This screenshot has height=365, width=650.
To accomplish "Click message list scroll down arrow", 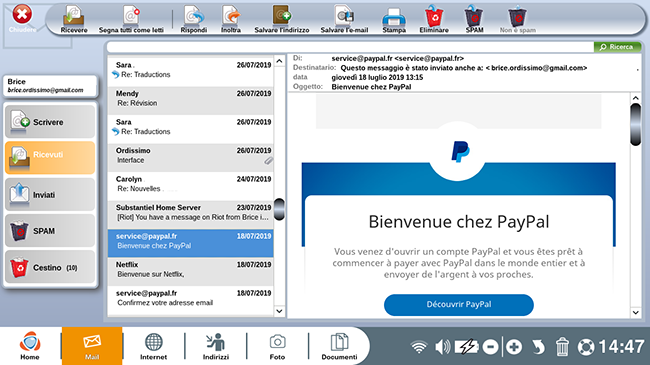I will pos(279,311).
